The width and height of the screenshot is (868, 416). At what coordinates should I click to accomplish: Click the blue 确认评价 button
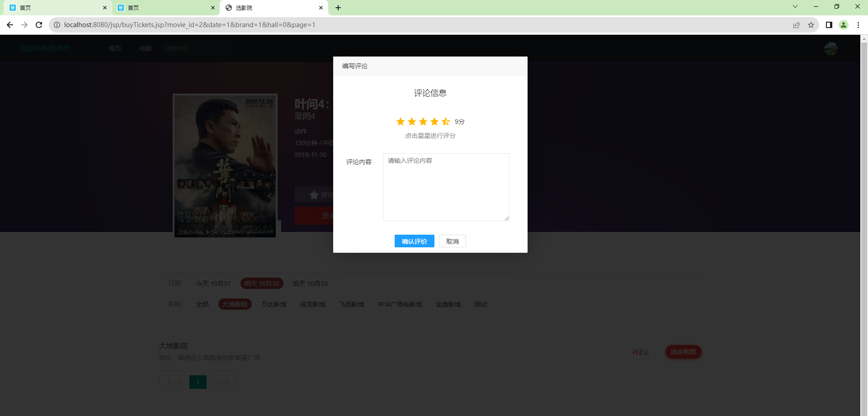pyautogui.click(x=415, y=241)
